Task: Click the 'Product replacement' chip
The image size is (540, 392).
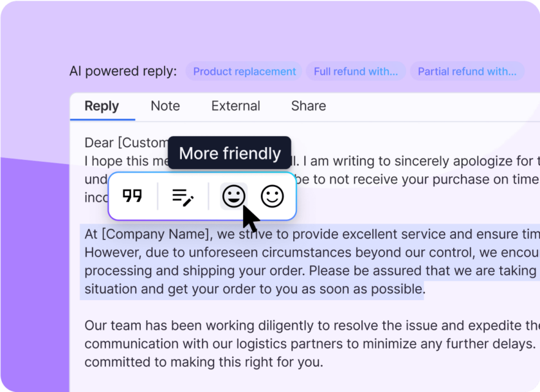Action: (244, 71)
